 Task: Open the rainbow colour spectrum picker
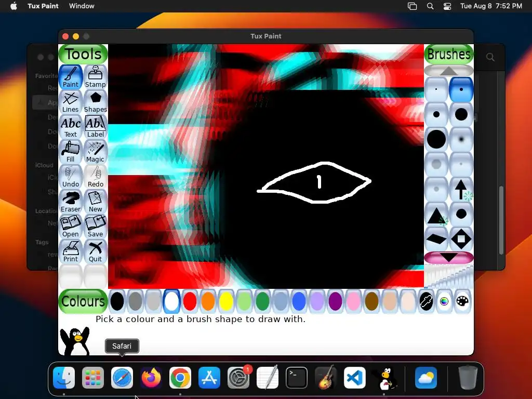tap(444, 301)
